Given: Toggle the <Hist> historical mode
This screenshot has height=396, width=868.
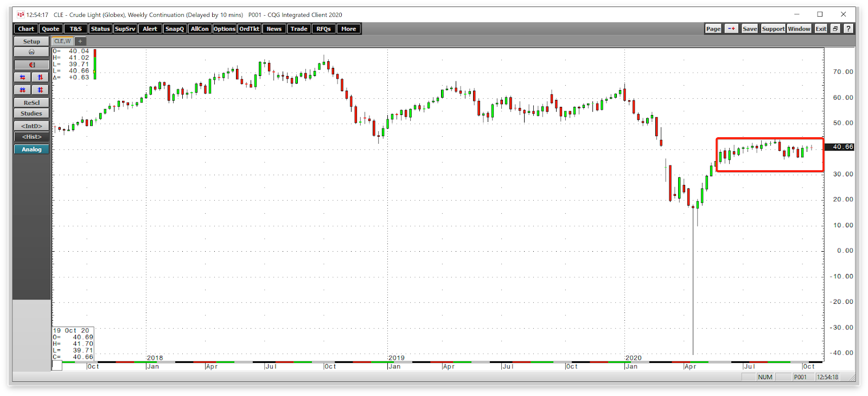Looking at the screenshot, I should pyautogui.click(x=31, y=137).
